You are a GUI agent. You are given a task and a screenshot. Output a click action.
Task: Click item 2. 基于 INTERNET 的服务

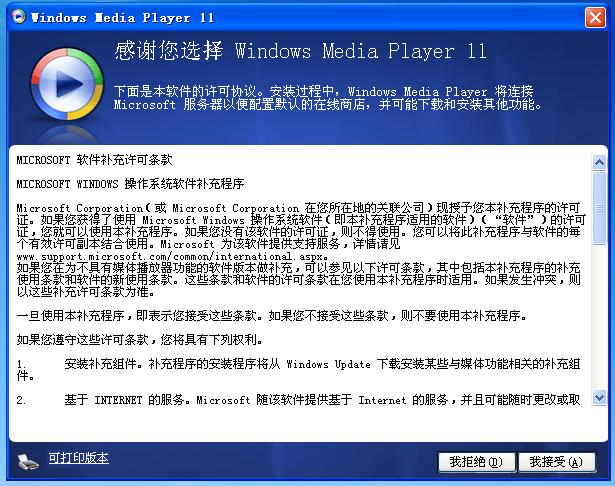[298, 400]
